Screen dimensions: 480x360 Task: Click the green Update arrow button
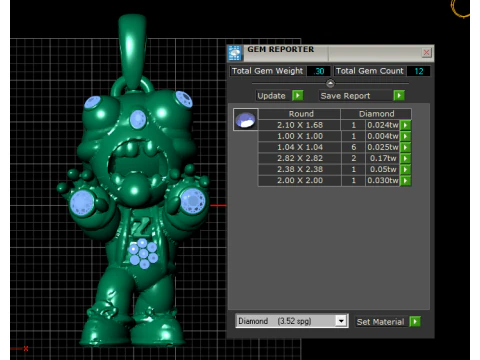click(297, 96)
